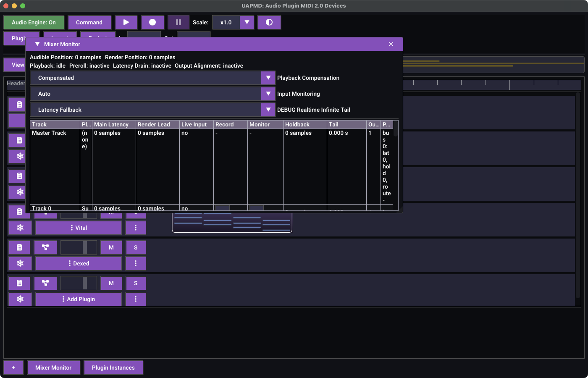
Task: Tick the Monitor checkbox in the Track 0 row
Action: (x=257, y=208)
